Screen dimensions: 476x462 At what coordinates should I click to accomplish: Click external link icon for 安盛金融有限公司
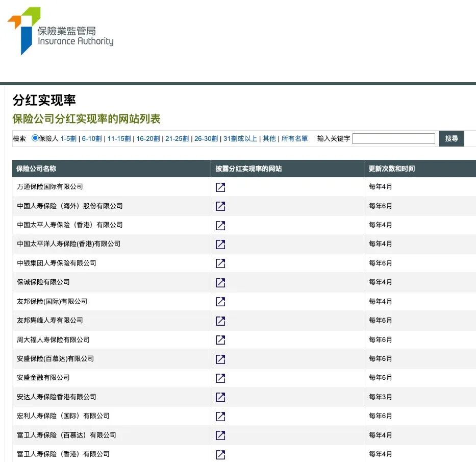coord(220,378)
